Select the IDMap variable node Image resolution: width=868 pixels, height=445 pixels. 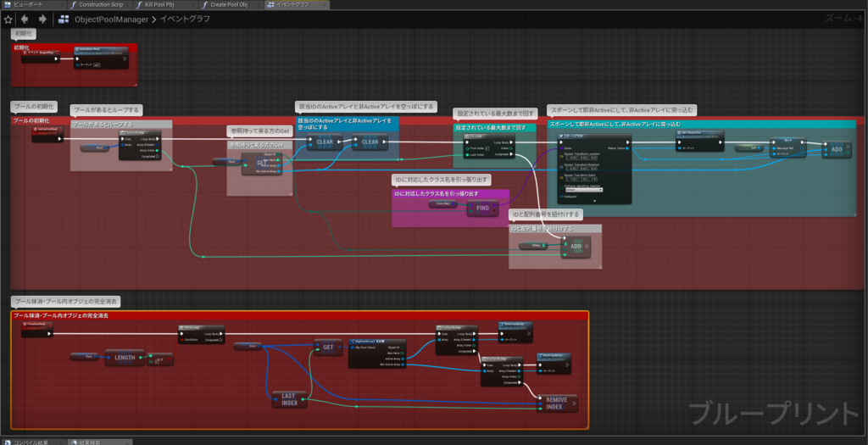point(533,246)
